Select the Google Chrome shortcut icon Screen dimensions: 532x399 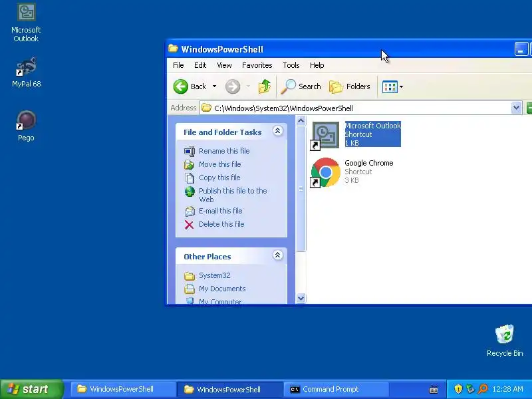coord(325,172)
